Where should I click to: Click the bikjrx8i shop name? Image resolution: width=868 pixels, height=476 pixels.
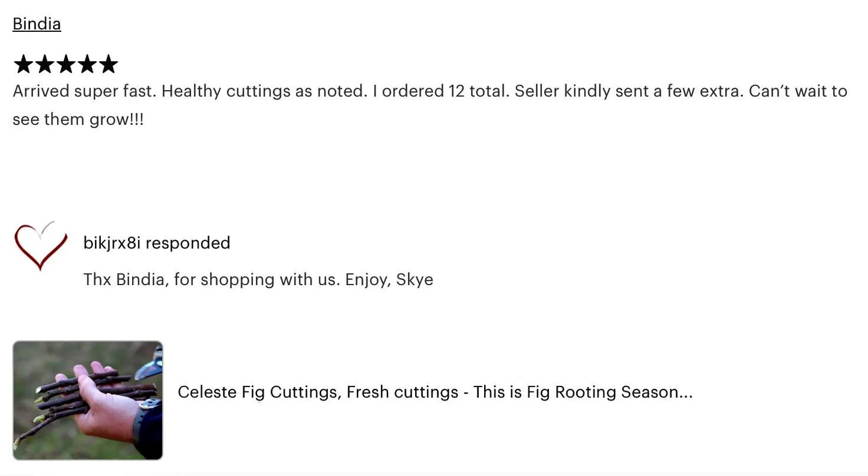112,243
